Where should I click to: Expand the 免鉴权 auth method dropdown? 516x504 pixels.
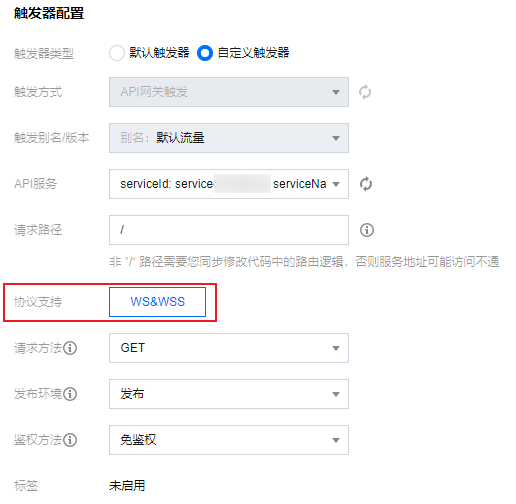(x=229, y=440)
